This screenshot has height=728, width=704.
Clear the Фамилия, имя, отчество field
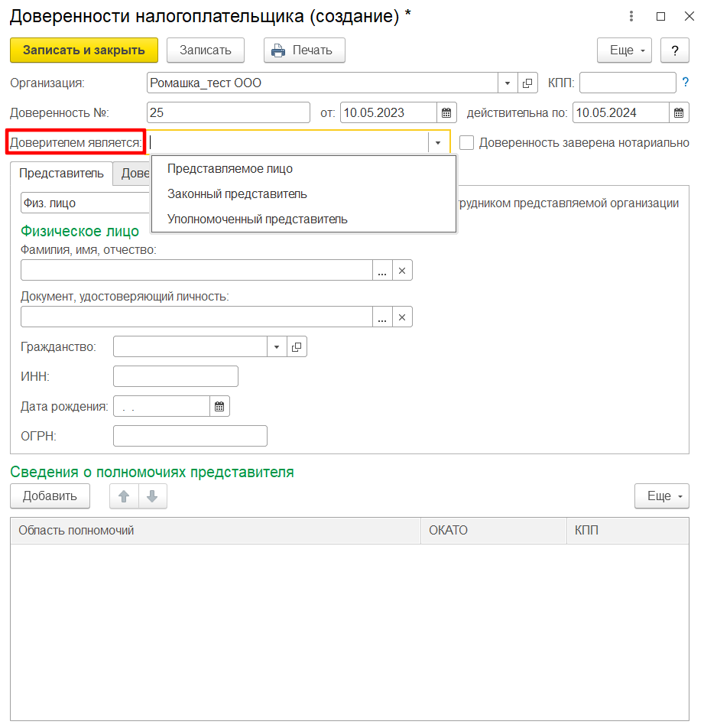[x=403, y=270]
